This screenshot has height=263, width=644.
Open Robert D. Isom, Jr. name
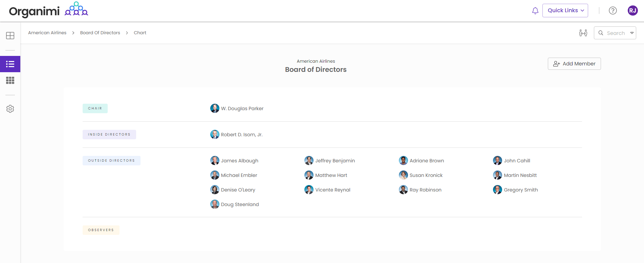(242, 135)
